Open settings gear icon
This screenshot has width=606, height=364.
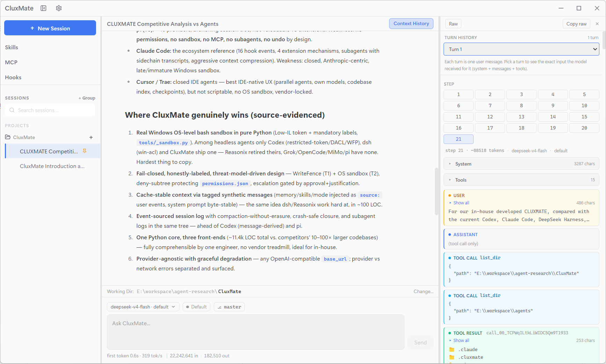[59, 8]
